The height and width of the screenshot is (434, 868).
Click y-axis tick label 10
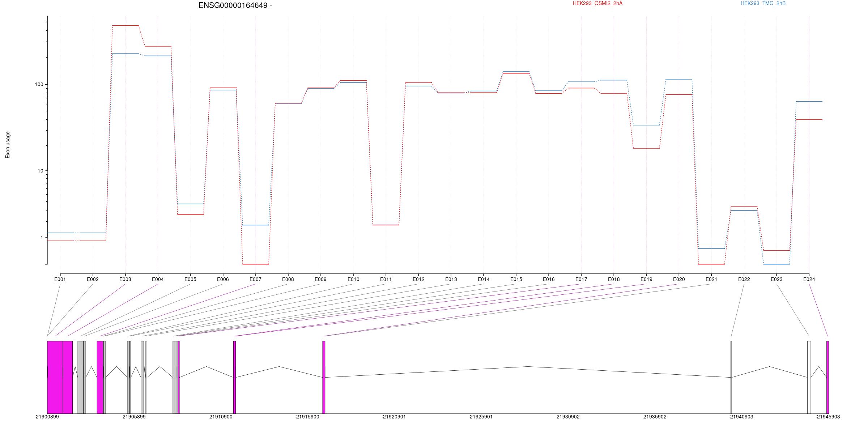pos(40,171)
